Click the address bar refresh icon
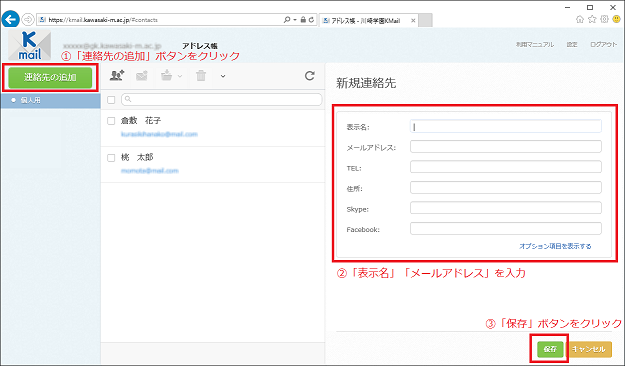 pos(311,20)
